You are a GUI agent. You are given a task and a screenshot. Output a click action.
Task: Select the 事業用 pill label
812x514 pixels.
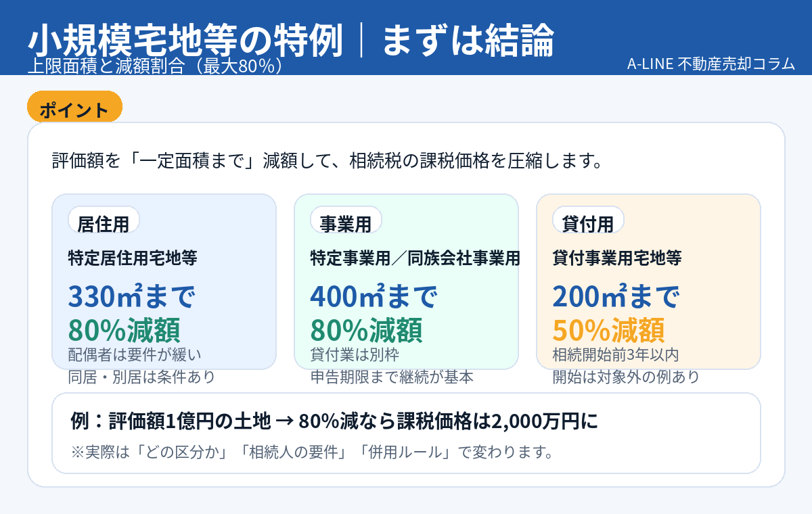pos(346,223)
